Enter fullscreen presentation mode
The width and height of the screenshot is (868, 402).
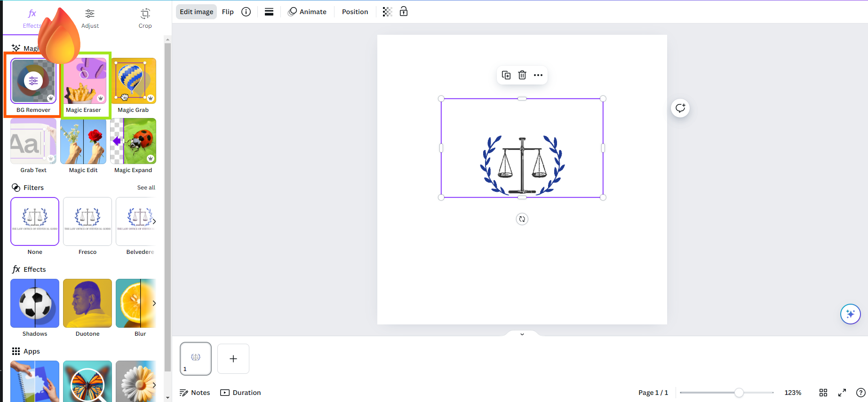point(842,393)
